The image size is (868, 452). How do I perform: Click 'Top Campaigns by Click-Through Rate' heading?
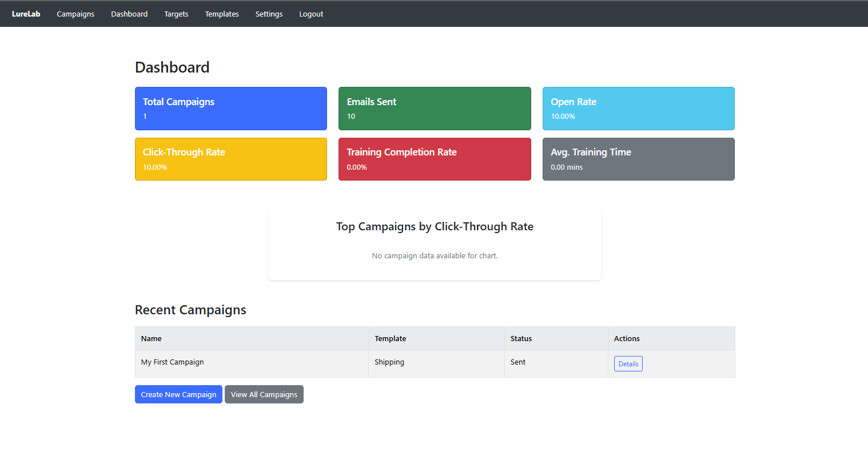click(x=435, y=226)
